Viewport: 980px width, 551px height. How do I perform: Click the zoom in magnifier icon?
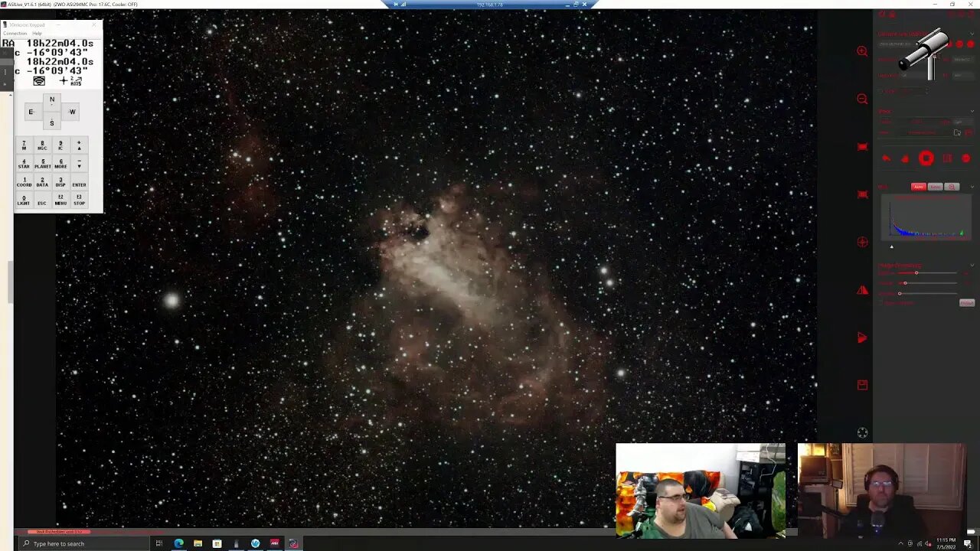tap(862, 51)
